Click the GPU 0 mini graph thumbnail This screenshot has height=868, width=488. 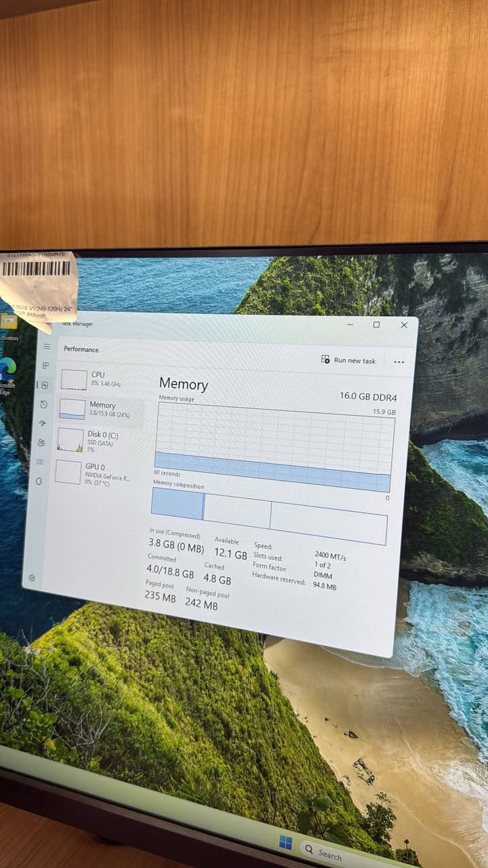click(x=68, y=471)
